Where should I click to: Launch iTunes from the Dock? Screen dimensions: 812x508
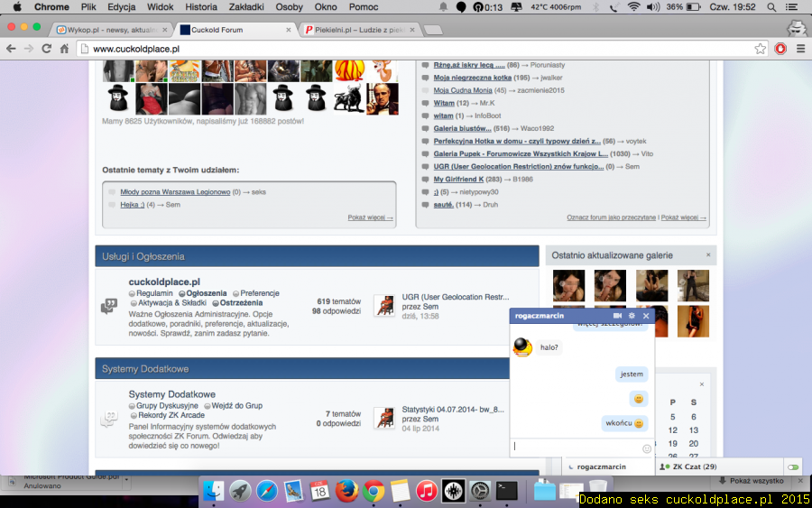pos(427,491)
